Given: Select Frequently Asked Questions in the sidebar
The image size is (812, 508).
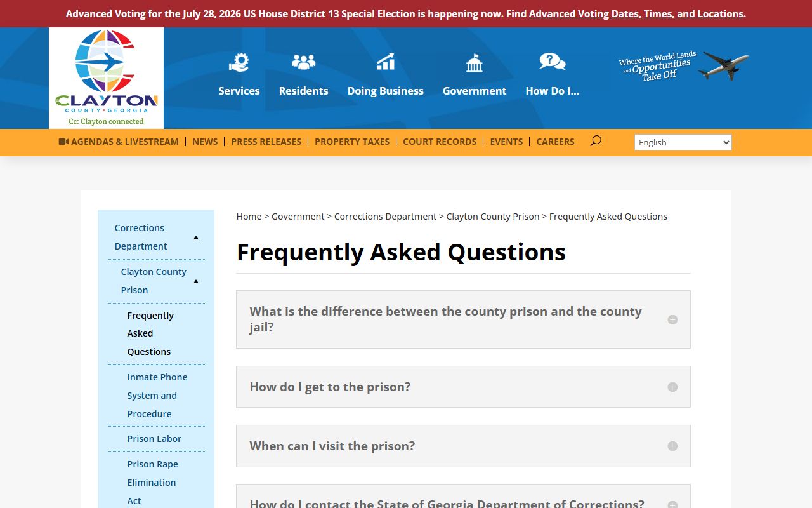Looking at the screenshot, I should point(150,333).
